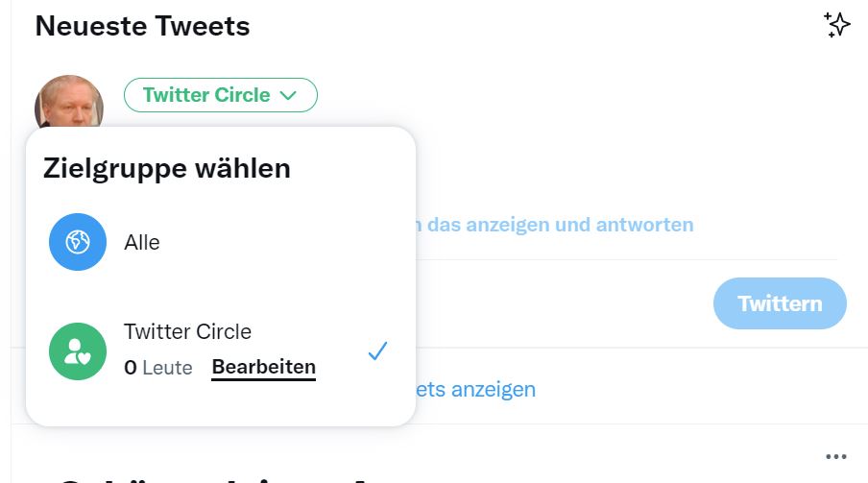Click the Bearbeiten link
Screen dimensions: 868x483
coord(263,368)
